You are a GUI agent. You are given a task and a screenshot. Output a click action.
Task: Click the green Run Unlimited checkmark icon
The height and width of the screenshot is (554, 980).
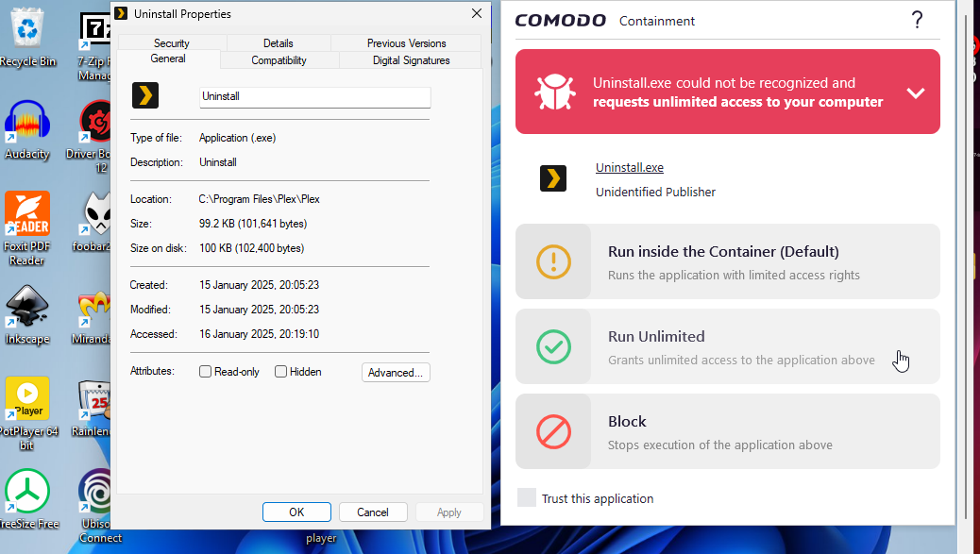click(x=553, y=346)
